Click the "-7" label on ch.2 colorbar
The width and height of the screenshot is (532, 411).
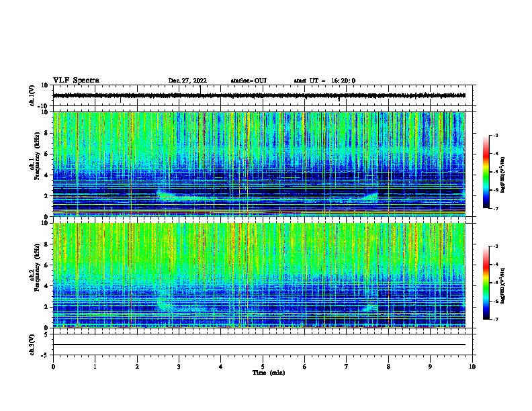pyautogui.click(x=495, y=319)
